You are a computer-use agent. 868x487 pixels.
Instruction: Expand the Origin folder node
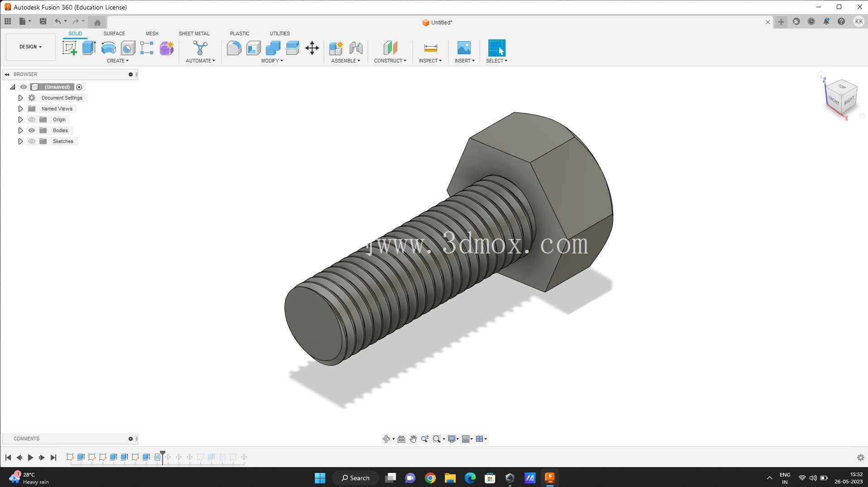point(20,119)
